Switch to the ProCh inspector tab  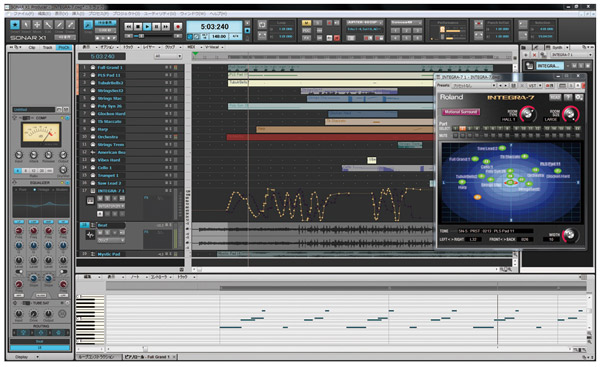click(x=64, y=47)
